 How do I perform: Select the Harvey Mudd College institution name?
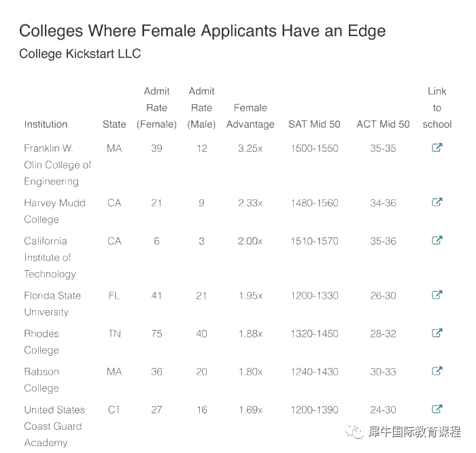pyautogui.click(x=54, y=211)
